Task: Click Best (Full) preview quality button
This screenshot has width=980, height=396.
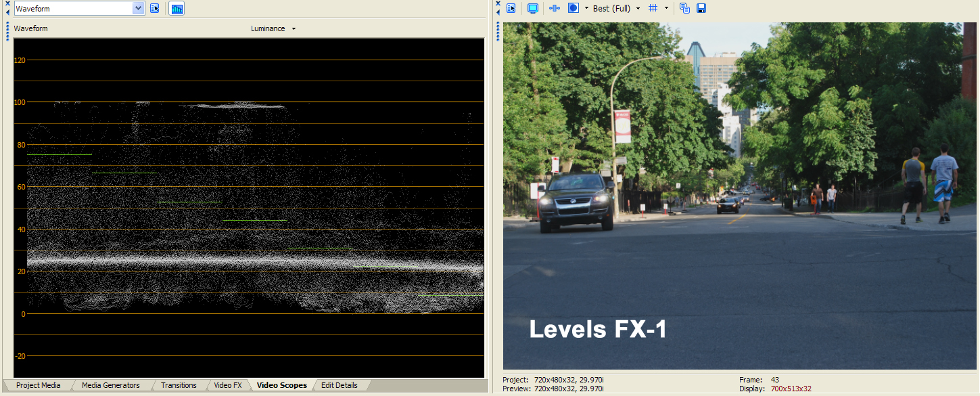Action: 611,8
